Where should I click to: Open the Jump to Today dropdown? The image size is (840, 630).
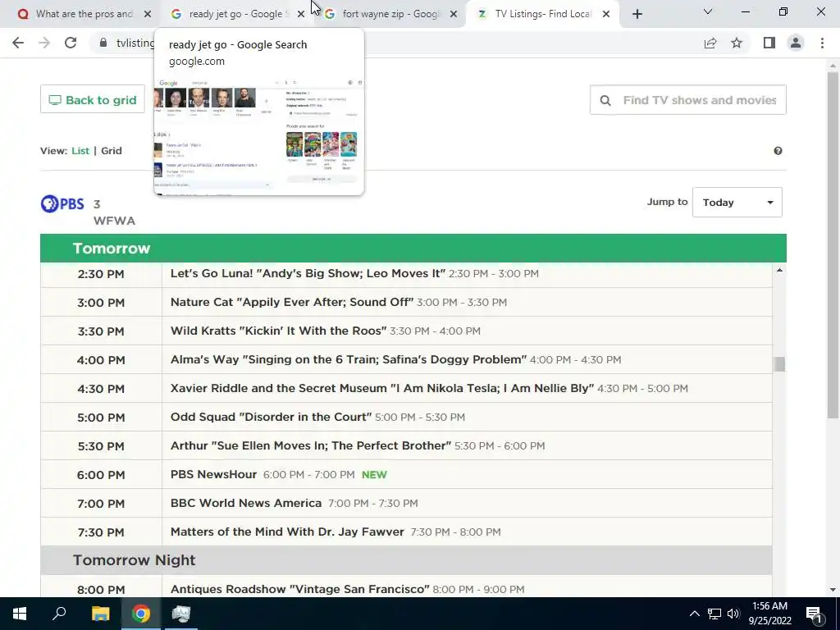737,203
